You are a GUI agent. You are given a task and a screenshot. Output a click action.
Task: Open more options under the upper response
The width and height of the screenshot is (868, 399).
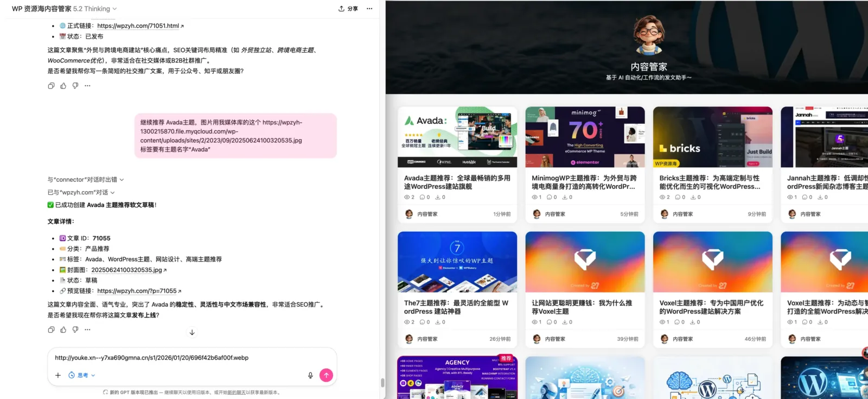point(87,86)
